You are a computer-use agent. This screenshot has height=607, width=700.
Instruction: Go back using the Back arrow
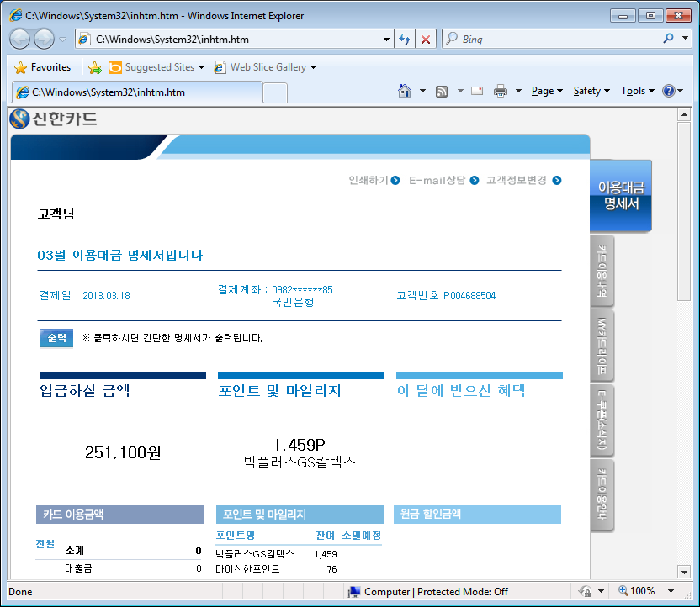click(x=21, y=39)
